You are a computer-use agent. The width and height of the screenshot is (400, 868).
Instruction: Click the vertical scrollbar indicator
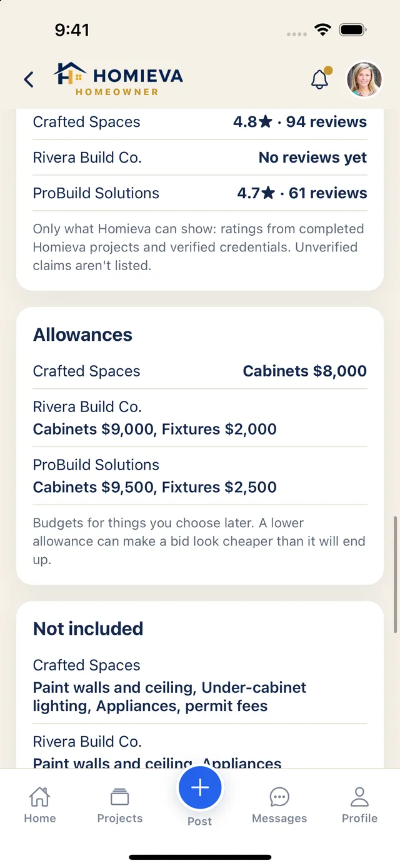tap(395, 574)
